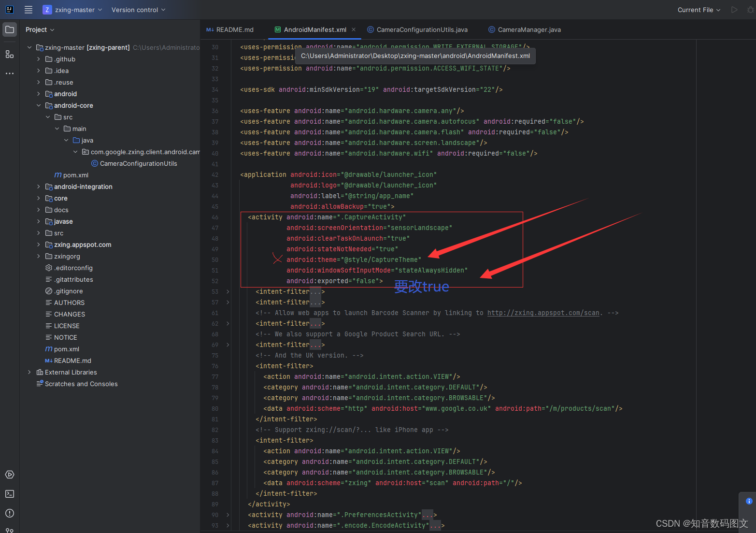The height and width of the screenshot is (533, 756).
Task: Open link http://zxing.appspot.com/scan
Action: (543, 313)
